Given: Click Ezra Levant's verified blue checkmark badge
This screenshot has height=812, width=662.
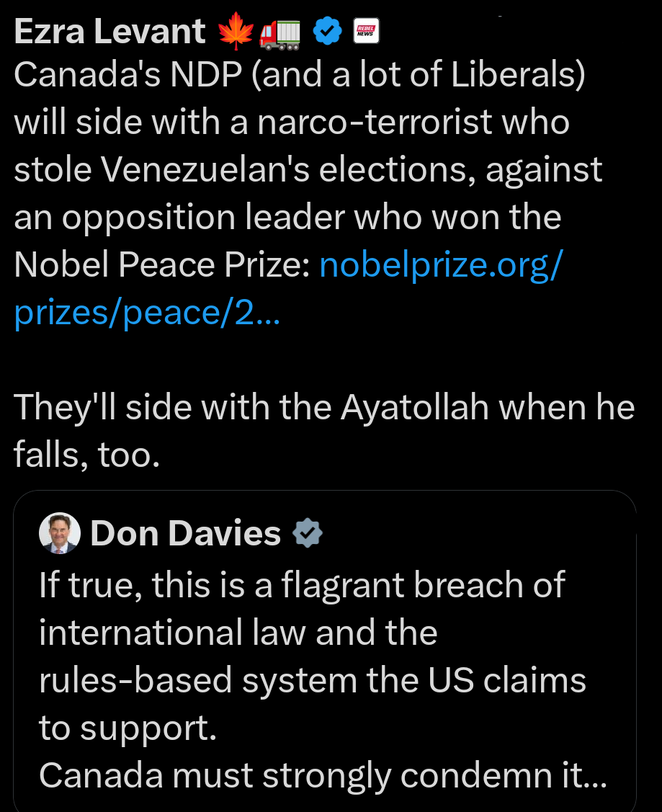Looking at the screenshot, I should [x=328, y=30].
